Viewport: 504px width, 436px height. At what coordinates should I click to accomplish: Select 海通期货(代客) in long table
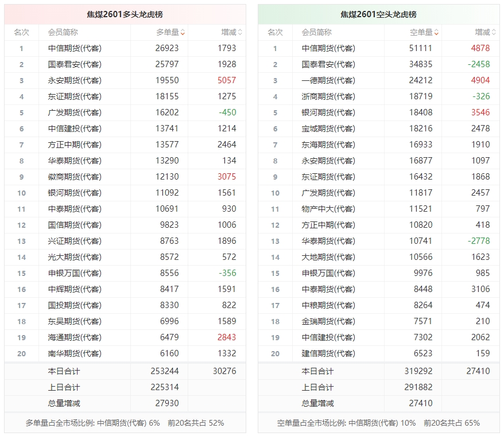(x=75, y=337)
